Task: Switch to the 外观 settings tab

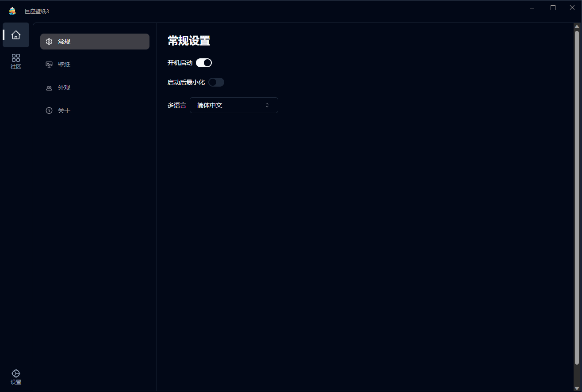Action: [x=95, y=88]
